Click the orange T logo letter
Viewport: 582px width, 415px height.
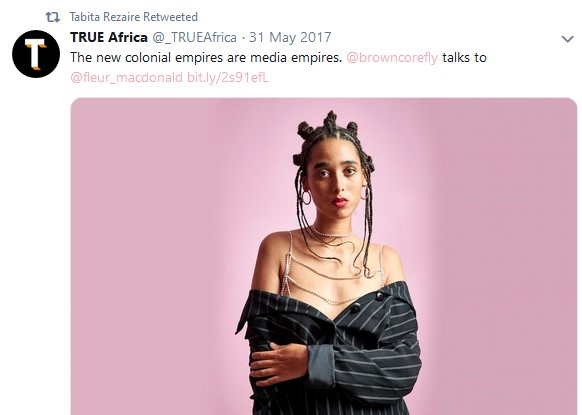pyautogui.click(x=36, y=55)
